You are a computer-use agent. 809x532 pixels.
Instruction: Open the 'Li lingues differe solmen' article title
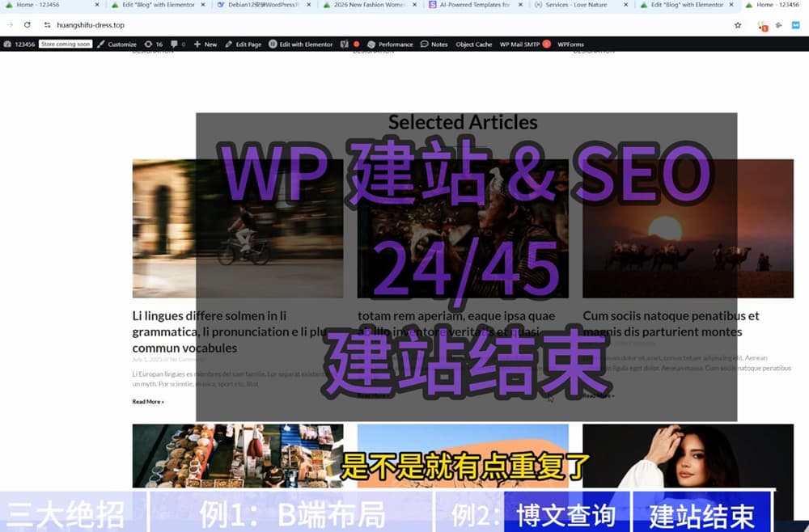click(231, 331)
